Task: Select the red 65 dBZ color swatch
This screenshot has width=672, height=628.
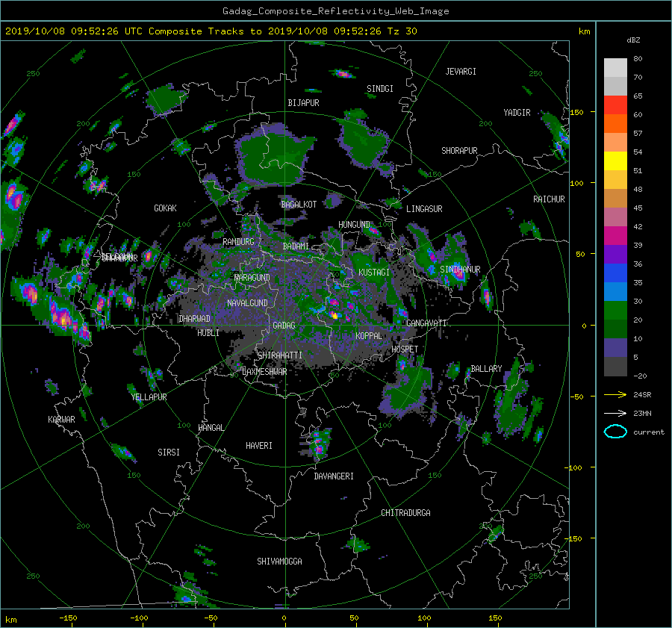Action: click(x=615, y=105)
